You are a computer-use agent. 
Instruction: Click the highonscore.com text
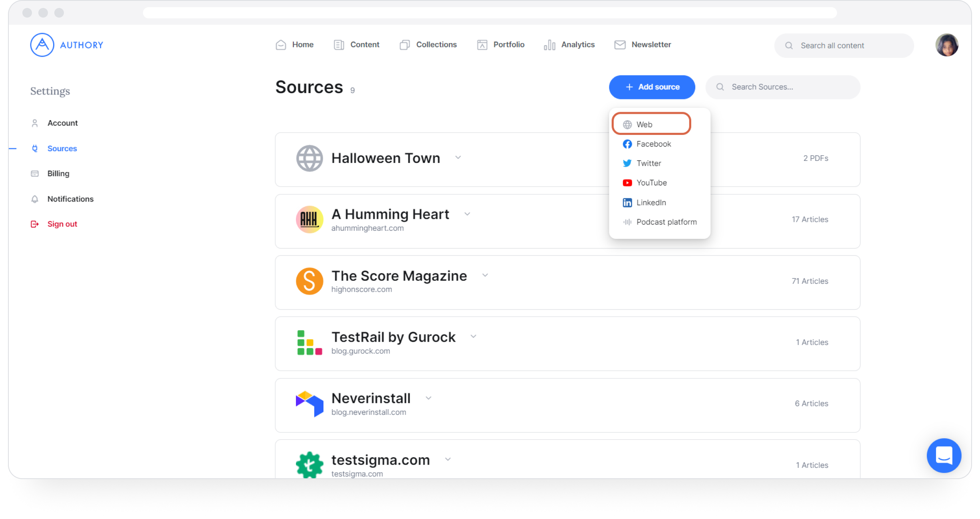(361, 289)
